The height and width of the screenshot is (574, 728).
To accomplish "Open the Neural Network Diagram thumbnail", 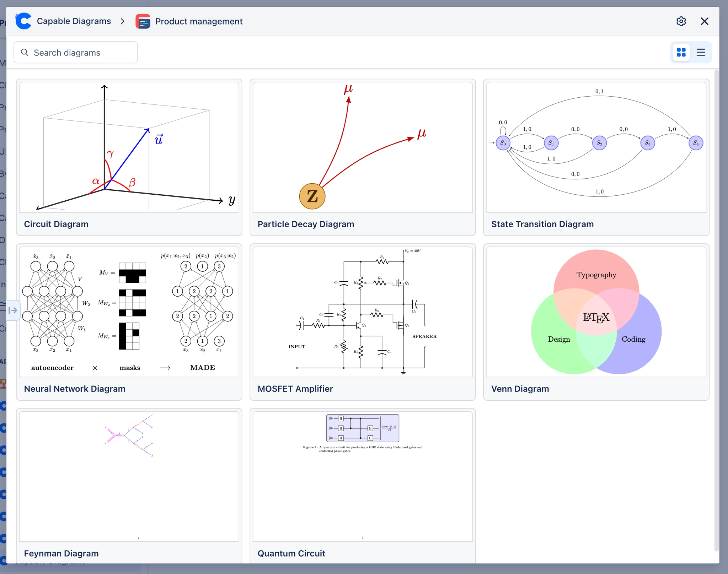I will pyautogui.click(x=129, y=312).
